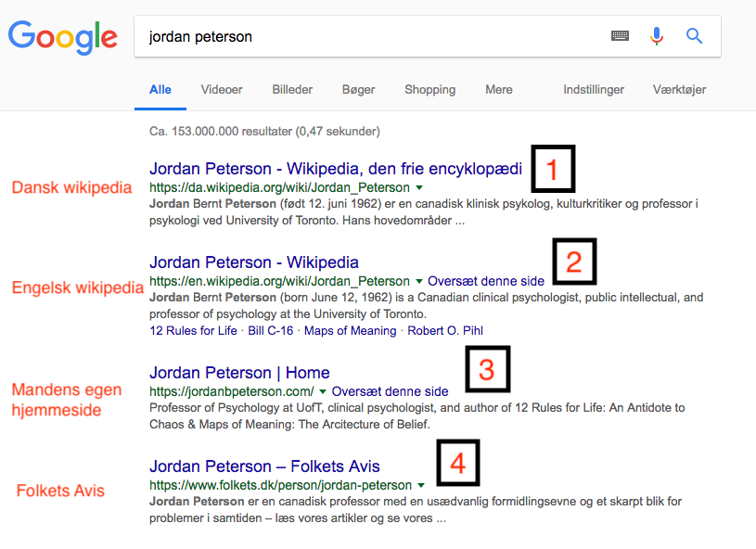Open the "Bill C-16" sitelink
The image size is (756, 549).
[x=271, y=331]
